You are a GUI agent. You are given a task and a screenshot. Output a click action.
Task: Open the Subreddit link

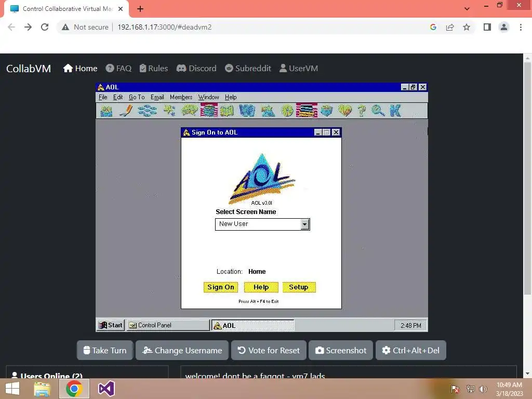[248, 69]
